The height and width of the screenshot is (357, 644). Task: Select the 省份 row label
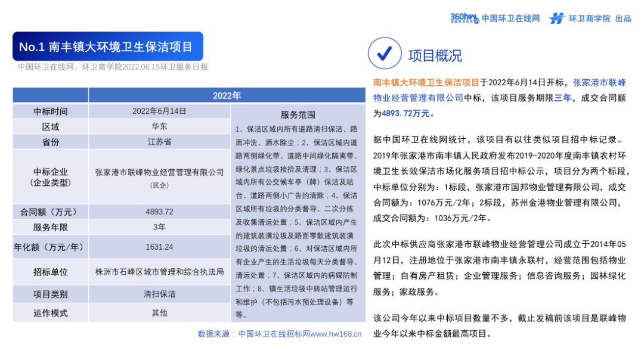pyautogui.click(x=51, y=142)
